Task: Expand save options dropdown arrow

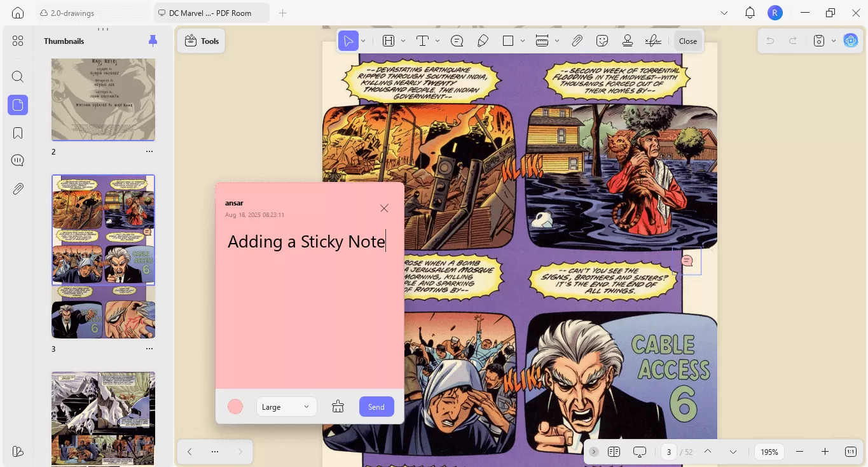Action: (x=832, y=41)
